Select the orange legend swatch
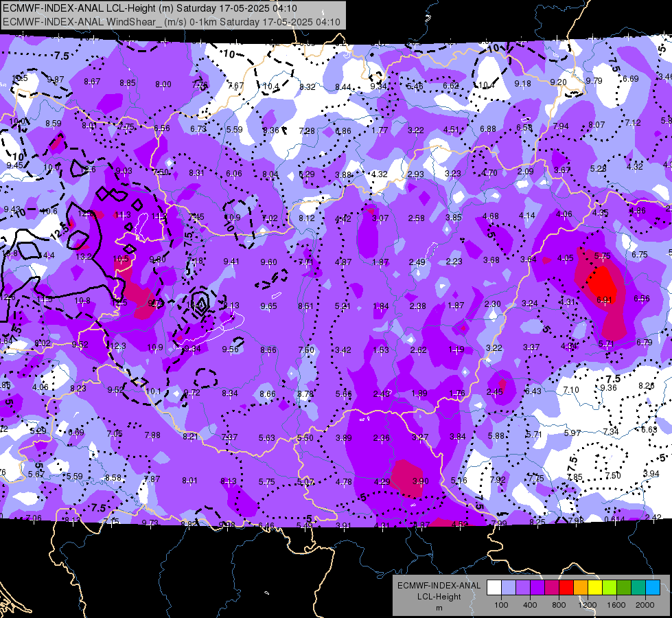 pos(581,588)
